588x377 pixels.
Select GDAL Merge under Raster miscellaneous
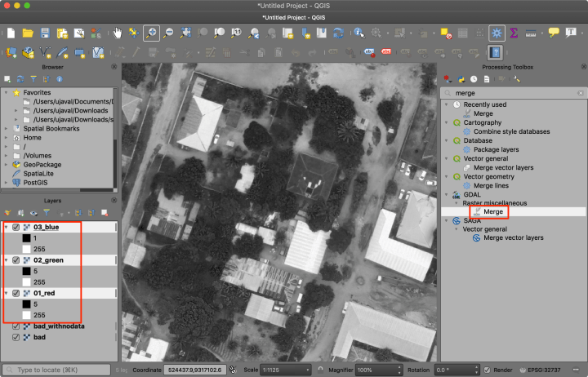click(x=492, y=212)
